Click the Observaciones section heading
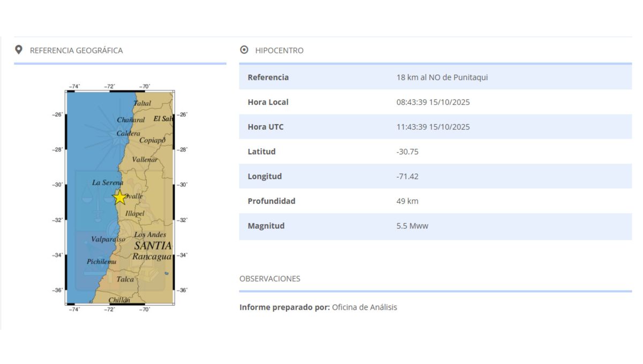Image resolution: width=643 pixels, height=364 pixels. coord(270,278)
